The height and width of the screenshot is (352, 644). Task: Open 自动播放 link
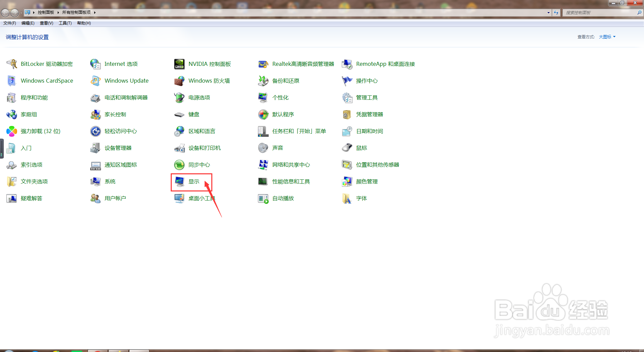[283, 198]
